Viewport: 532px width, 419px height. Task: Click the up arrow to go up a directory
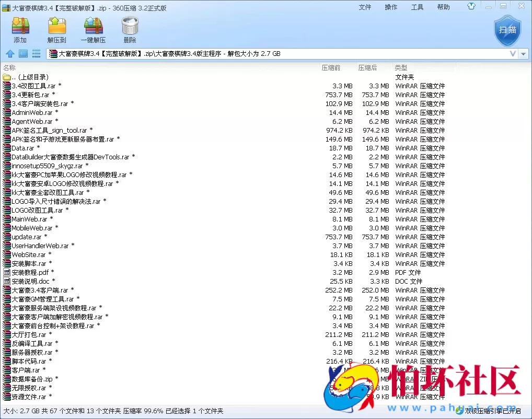pos(10,53)
